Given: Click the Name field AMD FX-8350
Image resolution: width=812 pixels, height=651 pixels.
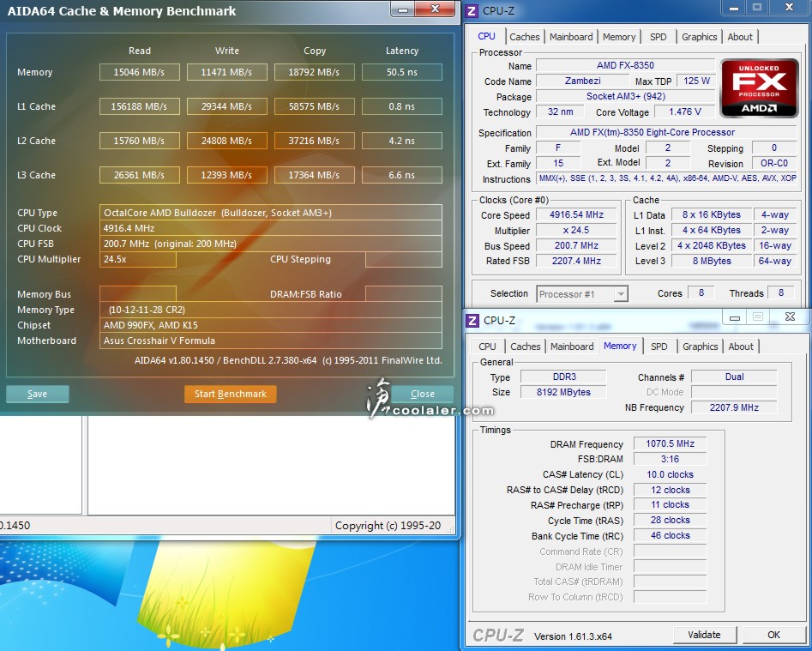Looking at the screenshot, I should [625, 65].
